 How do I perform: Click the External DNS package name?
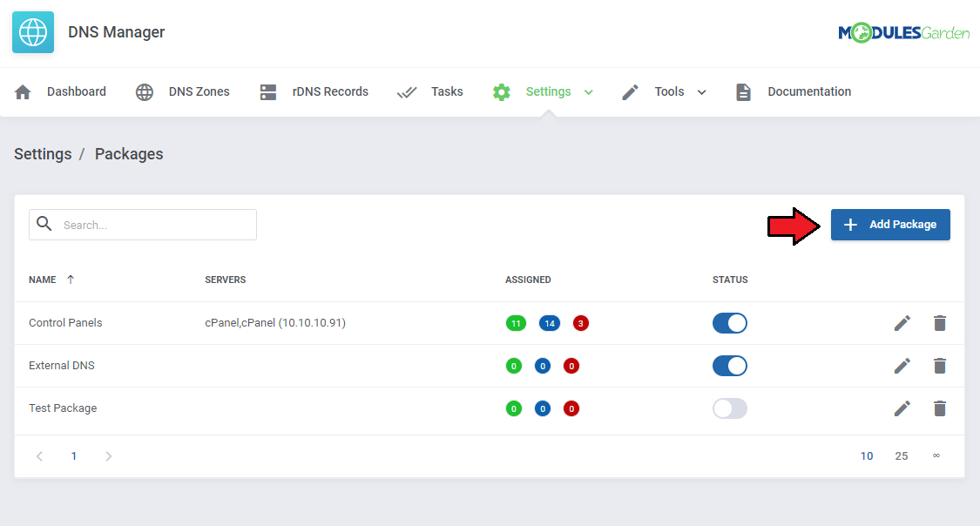tap(62, 366)
